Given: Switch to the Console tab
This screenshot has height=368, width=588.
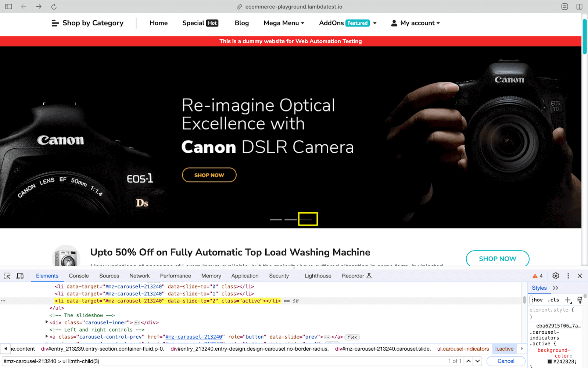Looking at the screenshot, I should click(x=79, y=276).
